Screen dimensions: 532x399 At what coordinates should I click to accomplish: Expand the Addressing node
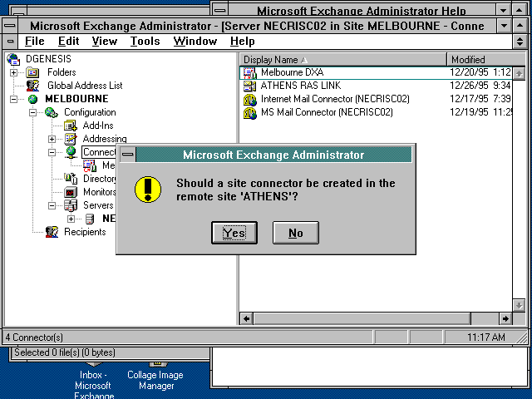pyautogui.click(x=52, y=139)
